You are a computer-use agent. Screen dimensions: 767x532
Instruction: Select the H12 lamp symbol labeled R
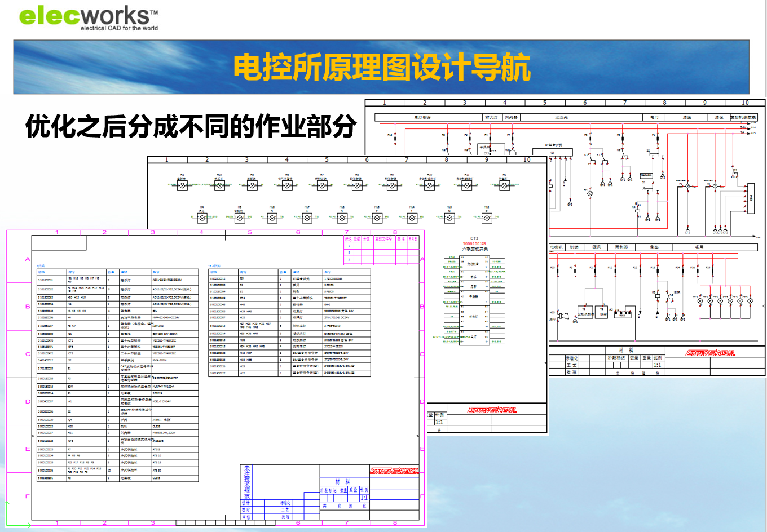487,217
